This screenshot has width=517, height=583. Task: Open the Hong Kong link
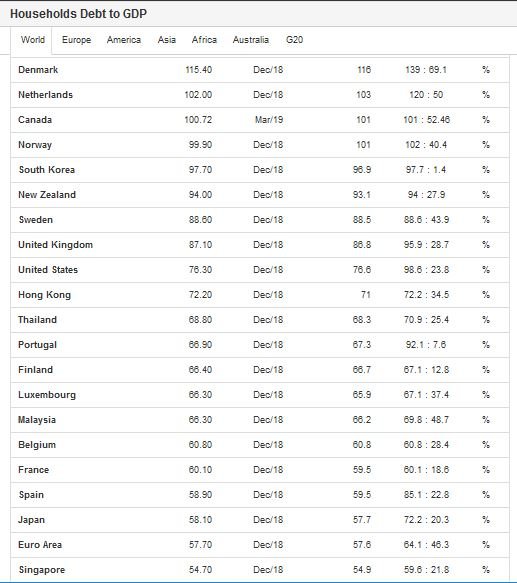(x=44, y=295)
